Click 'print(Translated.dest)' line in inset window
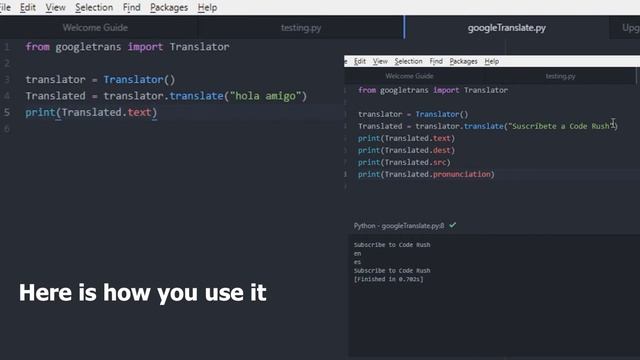This screenshot has height=360, width=640. (406, 150)
